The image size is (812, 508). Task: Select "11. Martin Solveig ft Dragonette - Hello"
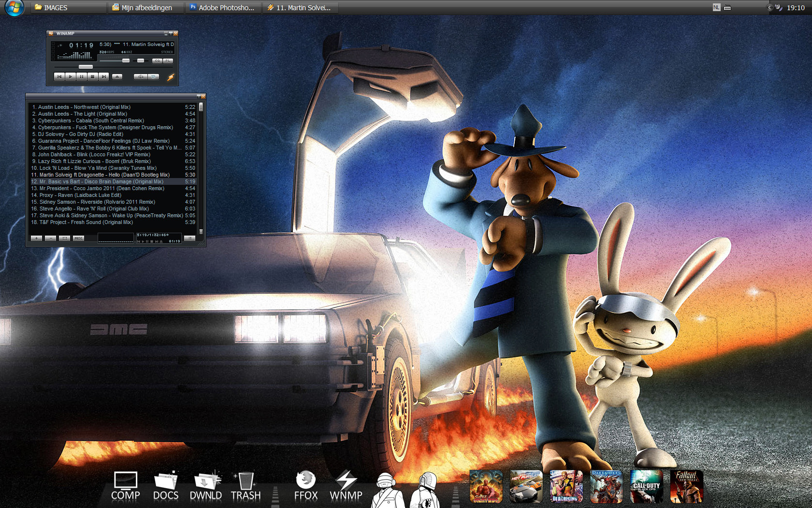tap(114, 175)
